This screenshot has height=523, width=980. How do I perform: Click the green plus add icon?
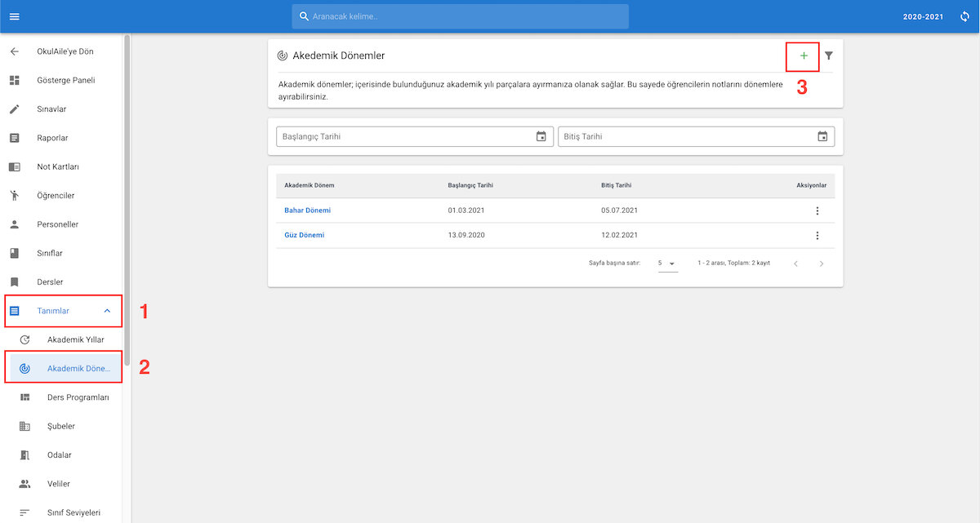pyautogui.click(x=804, y=55)
